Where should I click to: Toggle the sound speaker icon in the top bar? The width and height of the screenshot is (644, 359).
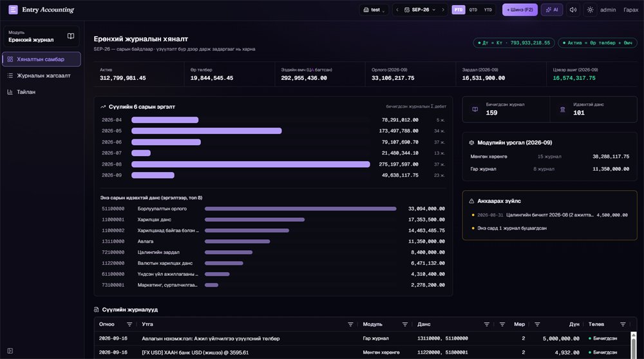click(x=573, y=10)
